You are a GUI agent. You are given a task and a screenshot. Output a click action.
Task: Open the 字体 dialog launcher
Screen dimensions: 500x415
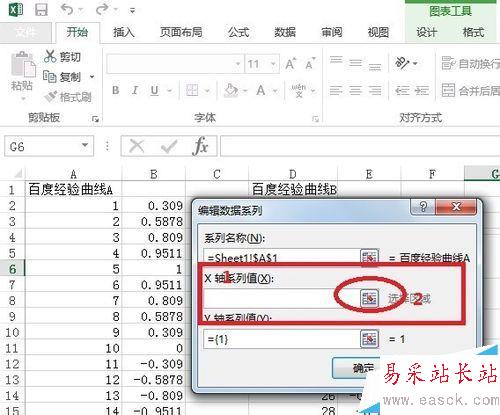(x=315, y=119)
